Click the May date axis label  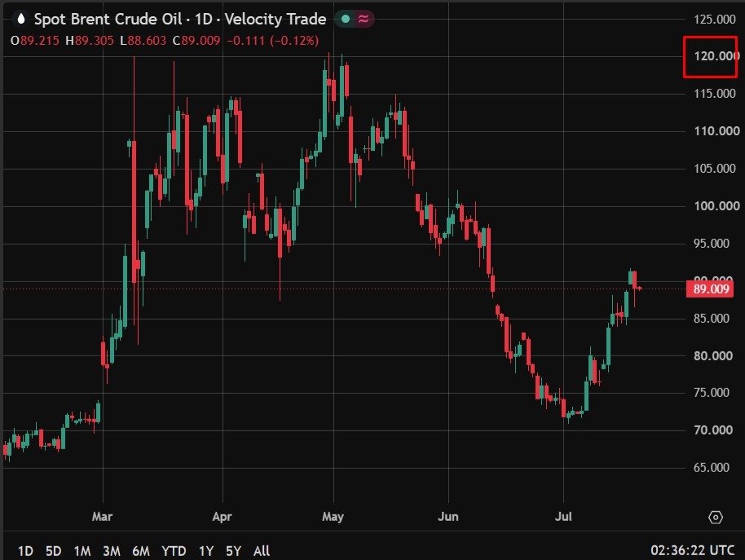tap(333, 517)
